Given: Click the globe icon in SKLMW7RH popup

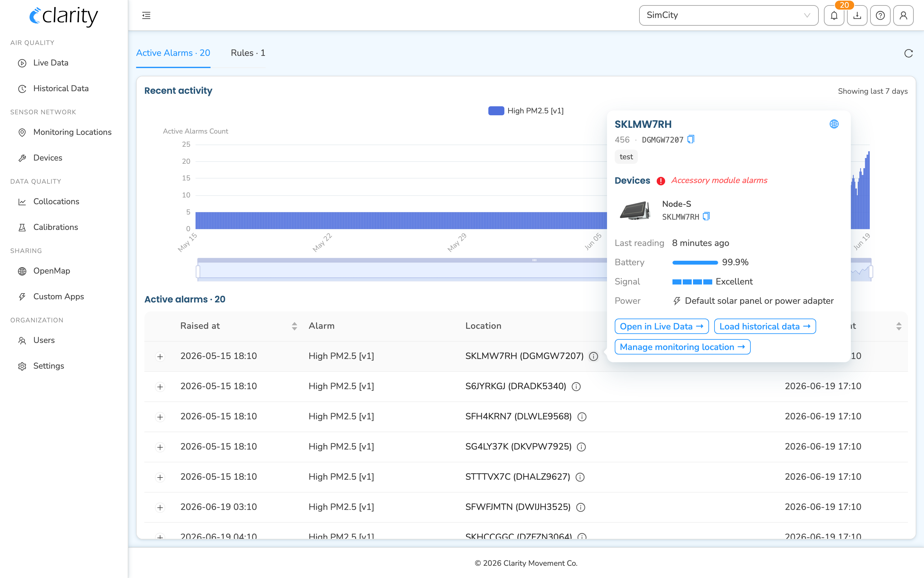Looking at the screenshot, I should click(834, 124).
